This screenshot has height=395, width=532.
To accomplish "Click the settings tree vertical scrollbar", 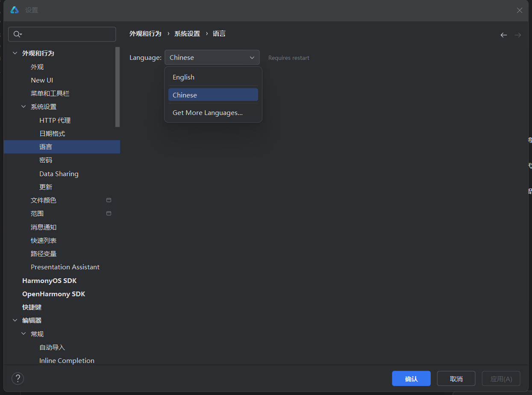I will [118, 87].
